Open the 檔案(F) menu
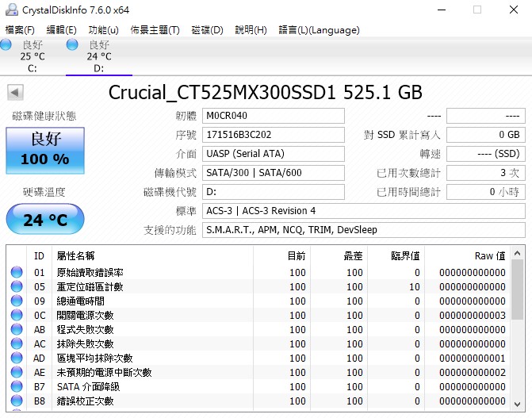 [20, 30]
